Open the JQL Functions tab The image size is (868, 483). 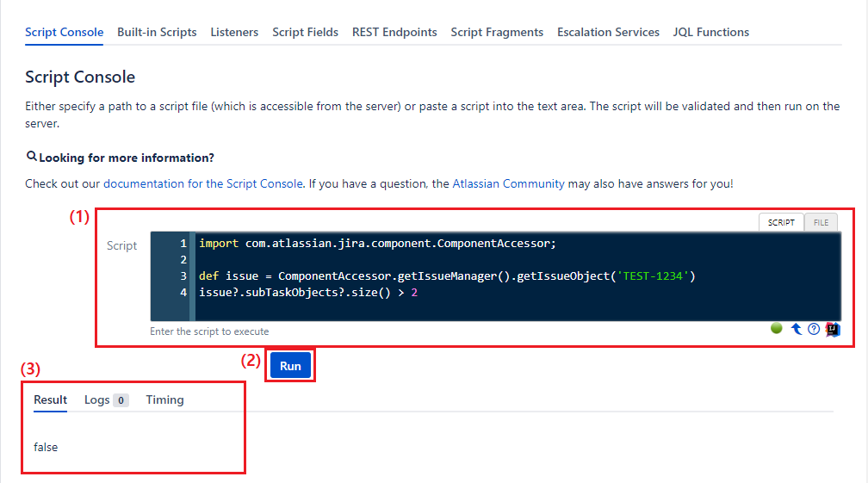tap(710, 32)
